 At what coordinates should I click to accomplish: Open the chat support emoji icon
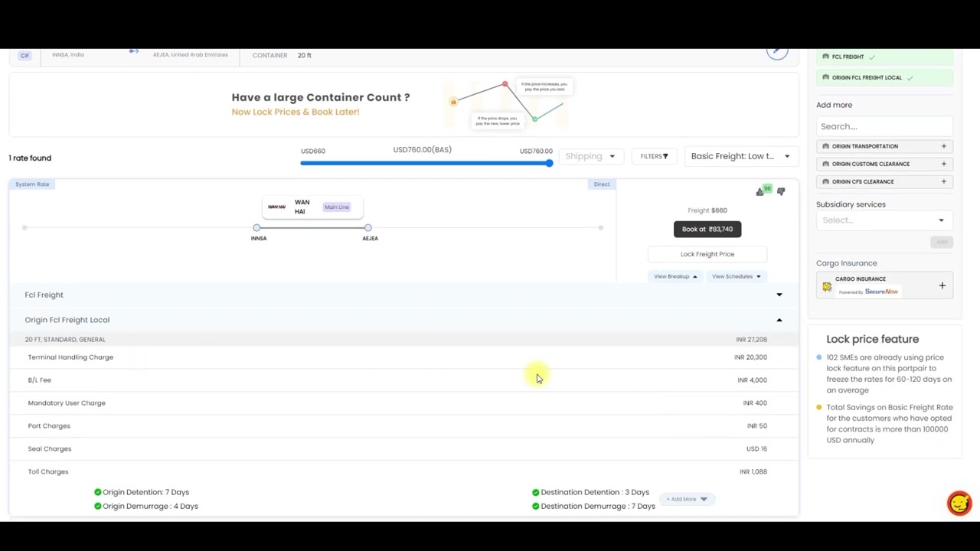point(959,503)
